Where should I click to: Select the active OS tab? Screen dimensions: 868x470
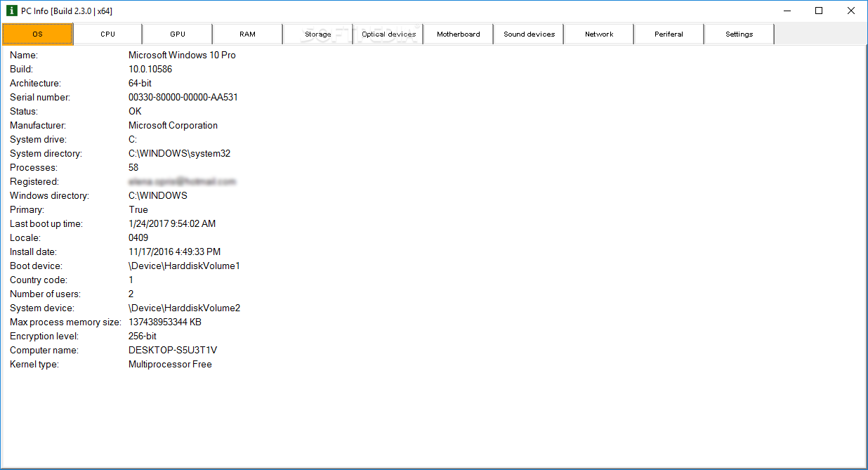coord(37,34)
